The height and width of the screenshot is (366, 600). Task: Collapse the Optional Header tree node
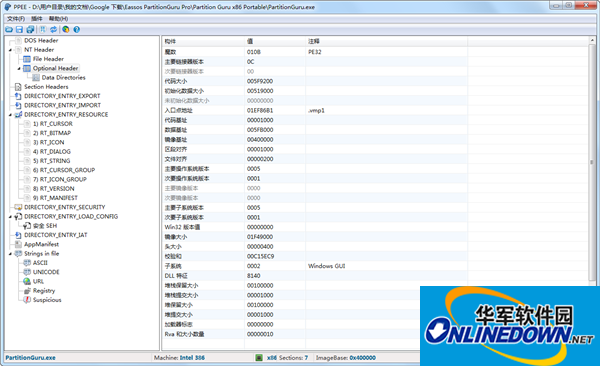[19, 69]
